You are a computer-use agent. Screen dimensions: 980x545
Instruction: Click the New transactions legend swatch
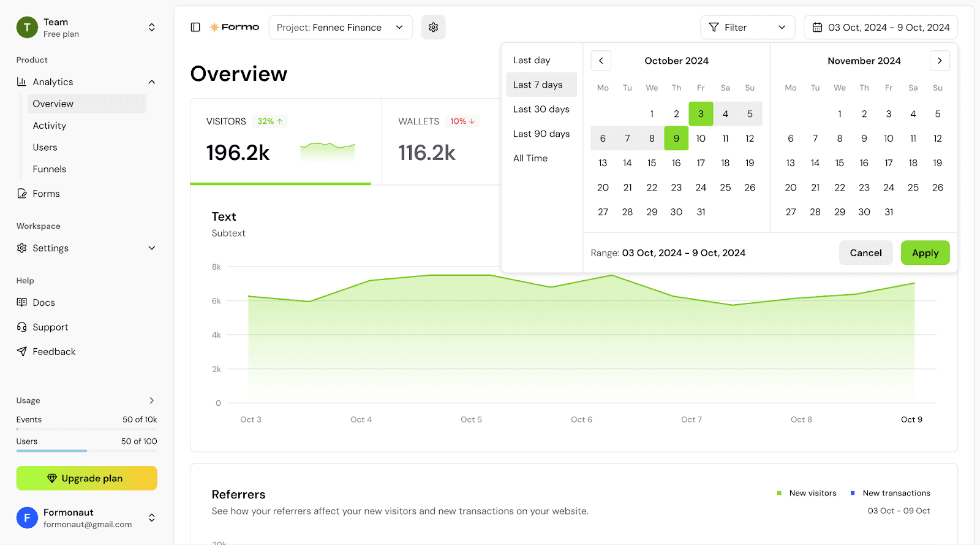coord(853,493)
